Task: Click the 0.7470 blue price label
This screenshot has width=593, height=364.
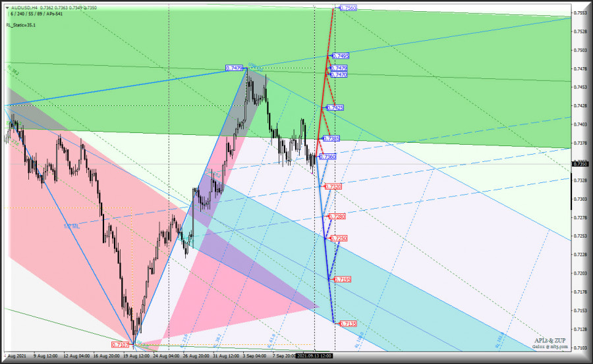Action: pos(339,75)
